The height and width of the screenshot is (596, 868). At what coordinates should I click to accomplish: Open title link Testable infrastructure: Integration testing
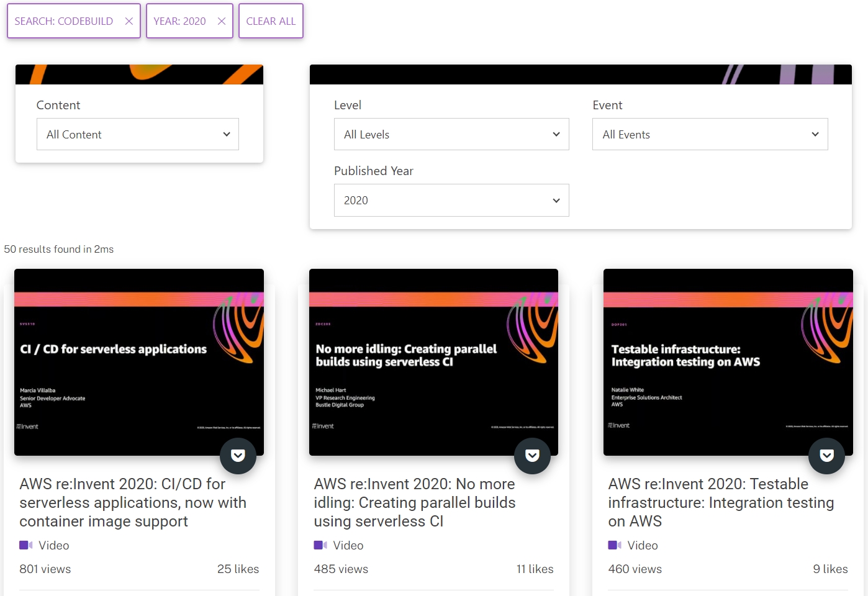[x=721, y=502]
